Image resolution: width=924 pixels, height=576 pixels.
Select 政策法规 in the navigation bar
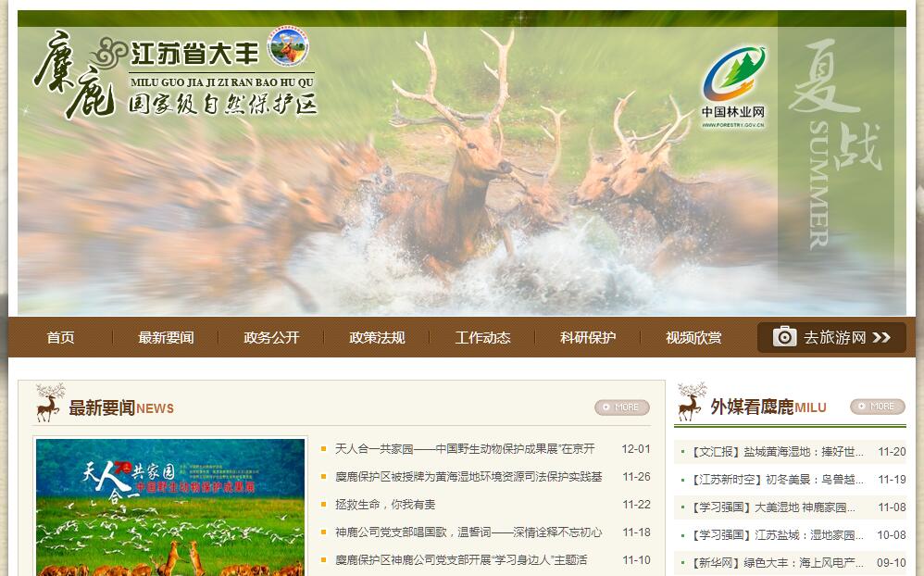(377, 337)
